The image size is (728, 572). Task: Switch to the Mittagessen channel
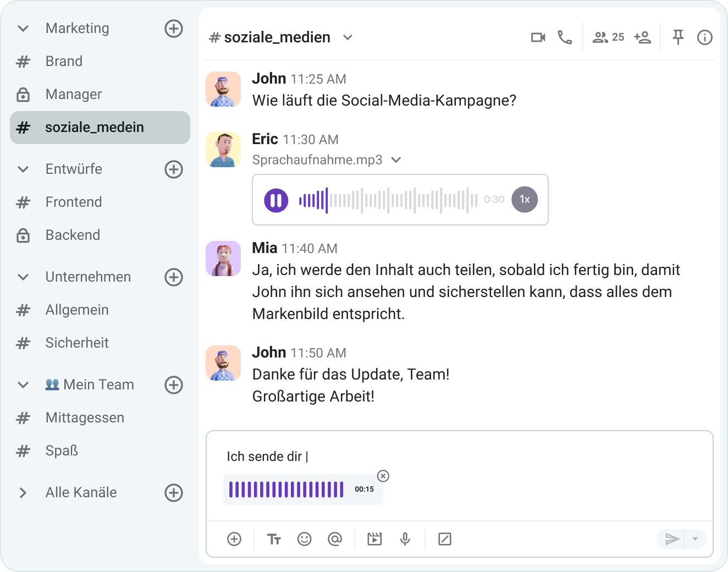[x=85, y=417]
